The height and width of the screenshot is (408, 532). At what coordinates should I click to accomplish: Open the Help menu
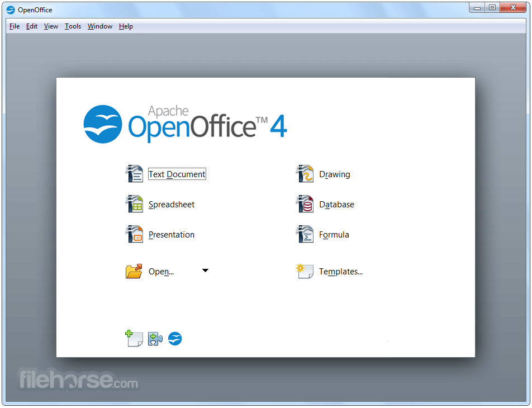click(126, 26)
